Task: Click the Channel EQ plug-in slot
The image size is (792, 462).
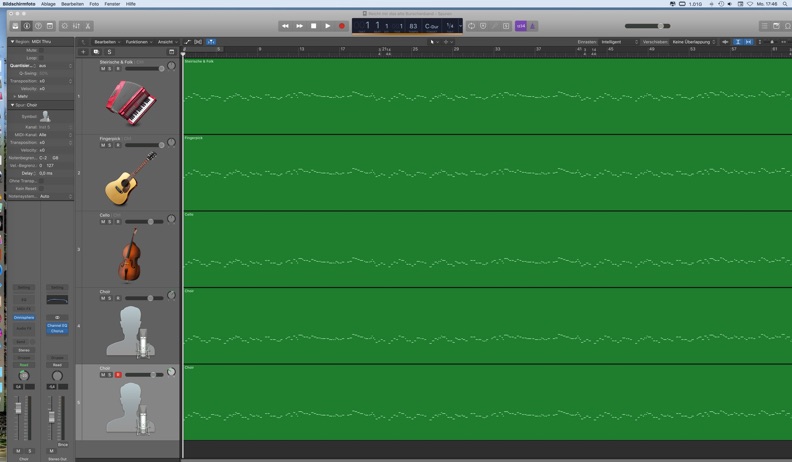Action: tap(57, 326)
